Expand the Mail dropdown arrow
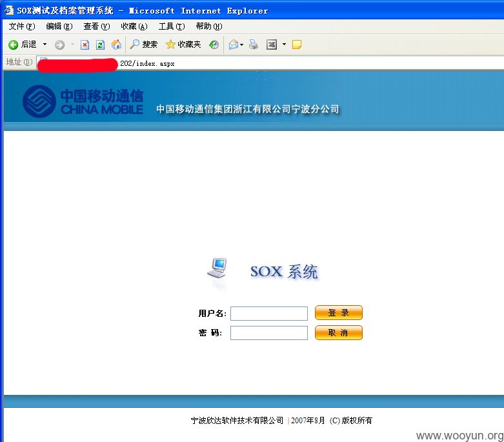 (242, 45)
